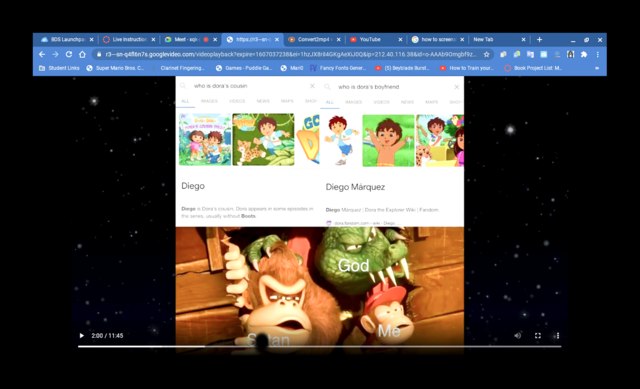
Task: Click the address bar URL
Action: (x=291, y=54)
